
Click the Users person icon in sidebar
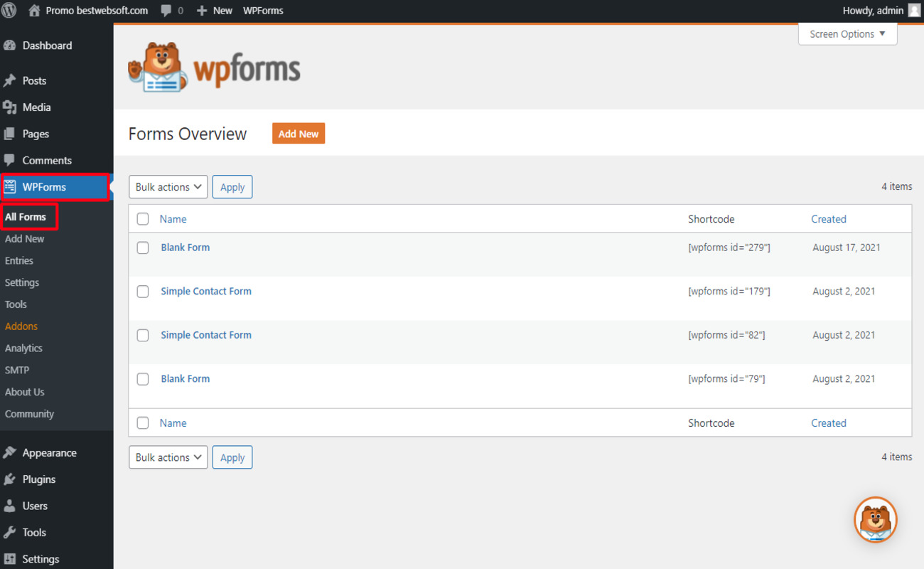tap(10, 506)
